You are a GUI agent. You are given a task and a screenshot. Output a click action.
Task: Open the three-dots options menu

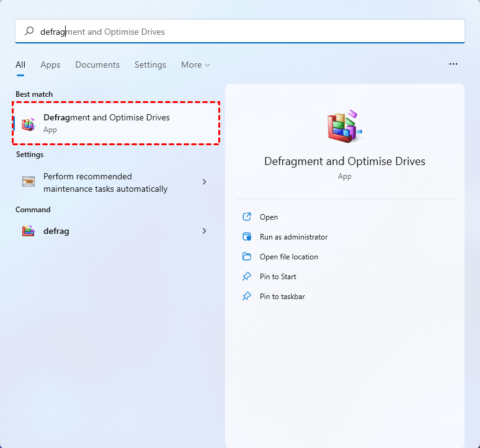[x=453, y=64]
